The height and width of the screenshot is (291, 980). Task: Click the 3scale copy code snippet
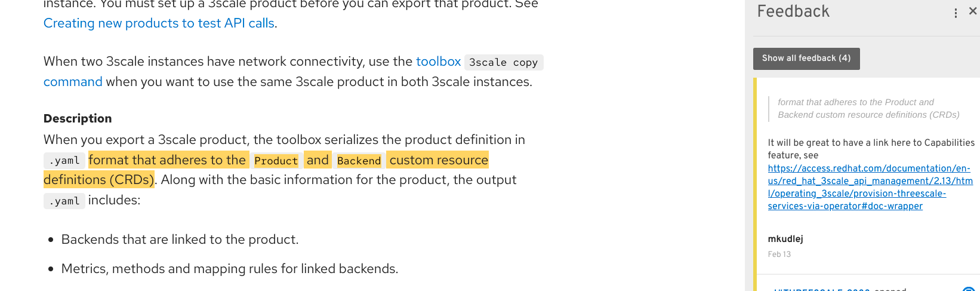503,62
